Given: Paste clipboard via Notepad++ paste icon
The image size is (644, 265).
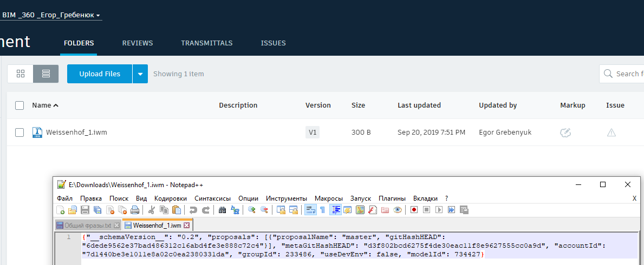Looking at the screenshot, I should [177, 210].
